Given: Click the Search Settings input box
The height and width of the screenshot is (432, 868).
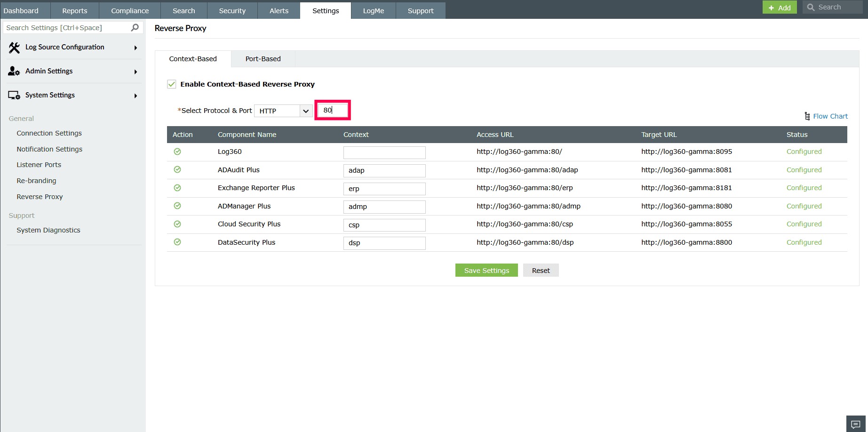Looking at the screenshot, I should [73, 28].
